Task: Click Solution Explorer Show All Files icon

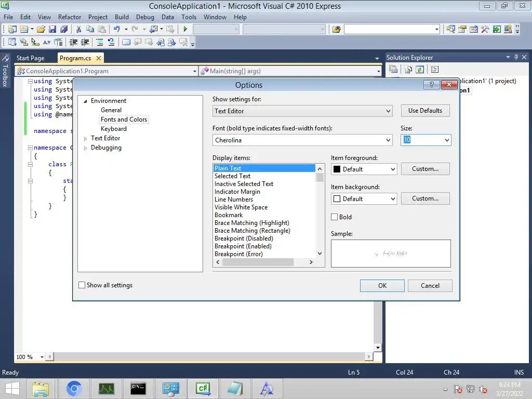Action: point(408,69)
